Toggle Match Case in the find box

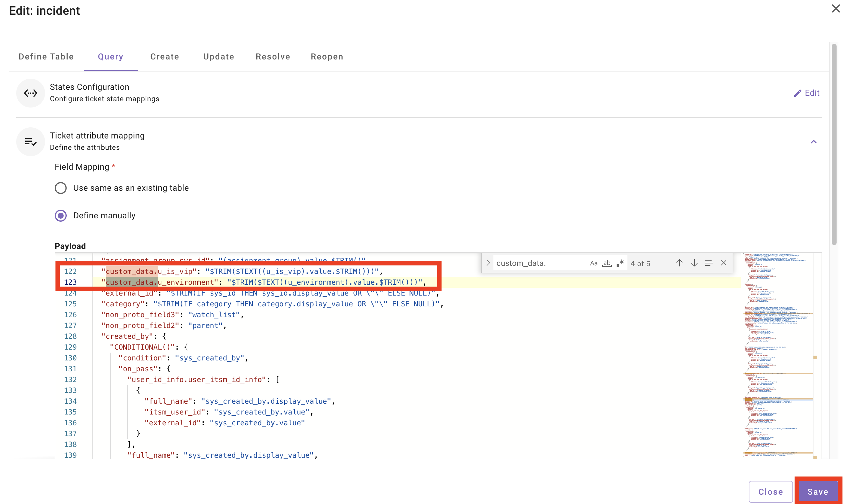593,263
